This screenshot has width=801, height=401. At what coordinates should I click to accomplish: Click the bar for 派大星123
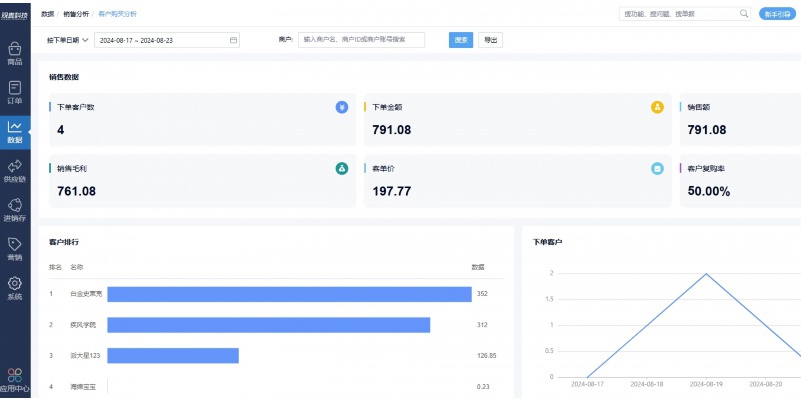[173, 356]
